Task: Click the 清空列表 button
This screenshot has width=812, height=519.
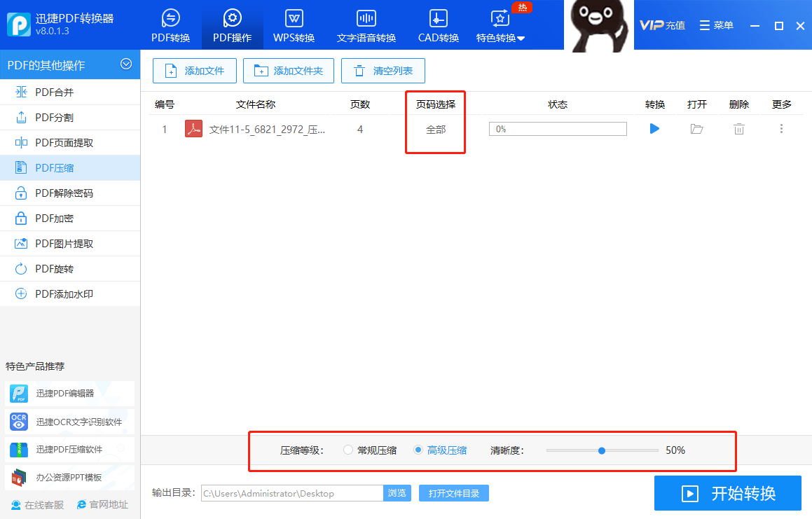Action: pyautogui.click(x=383, y=71)
